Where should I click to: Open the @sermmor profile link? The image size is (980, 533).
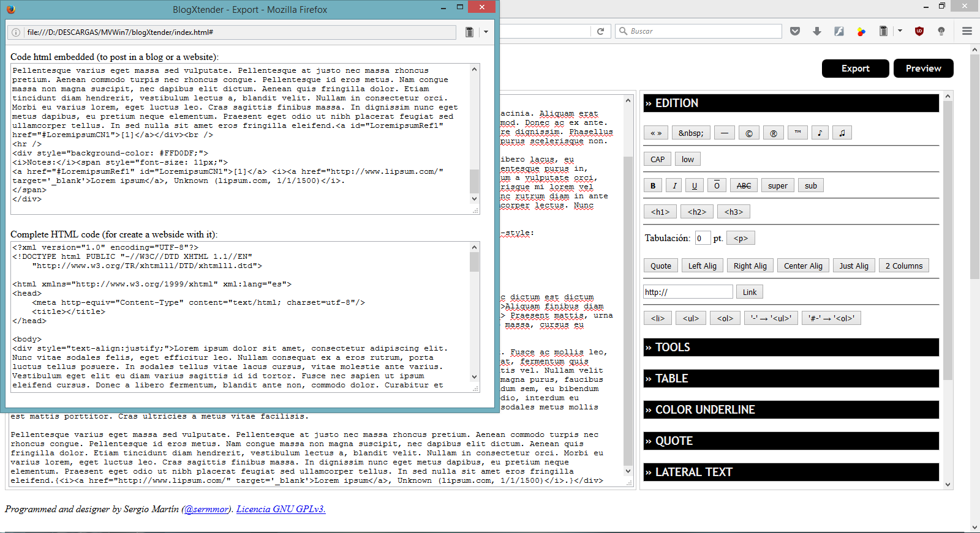(207, 509)
